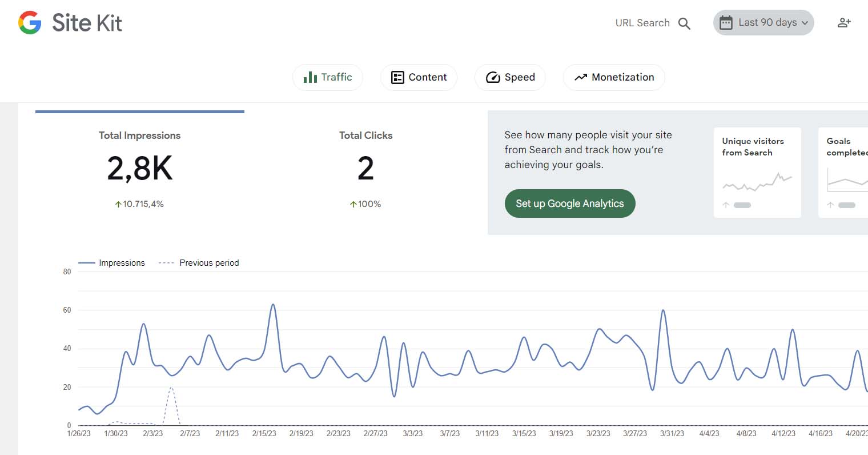
Task: Click the 10.715,4% change indicator
Action: pyautogui.click(x=140, y=204)
